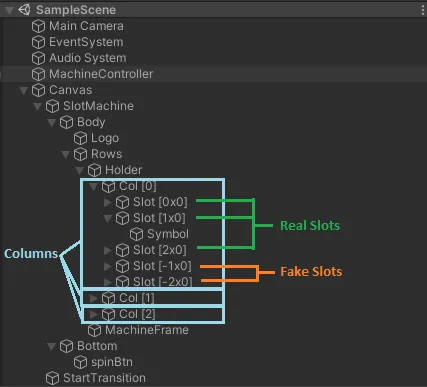Collapse the Holder foldout arrow
The image size is (427, 387).
(79, 170)
